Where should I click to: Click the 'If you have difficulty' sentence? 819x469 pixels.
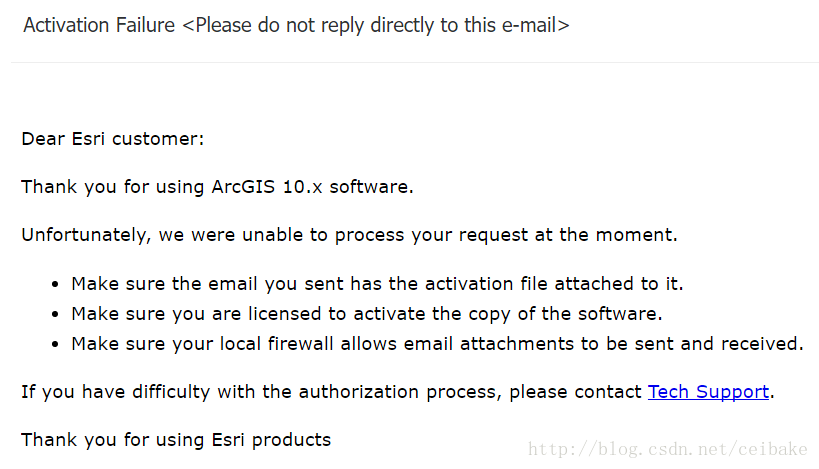(x=397, y=392)
